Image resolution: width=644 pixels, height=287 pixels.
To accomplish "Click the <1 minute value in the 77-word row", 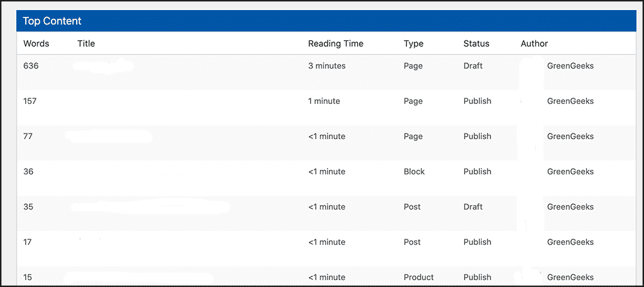I will coord(326,137).
